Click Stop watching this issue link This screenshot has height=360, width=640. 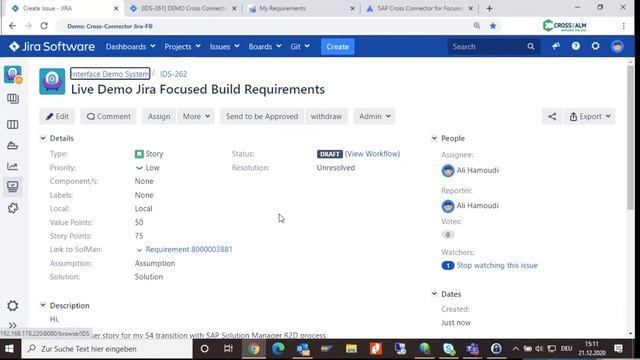(497, 265)
